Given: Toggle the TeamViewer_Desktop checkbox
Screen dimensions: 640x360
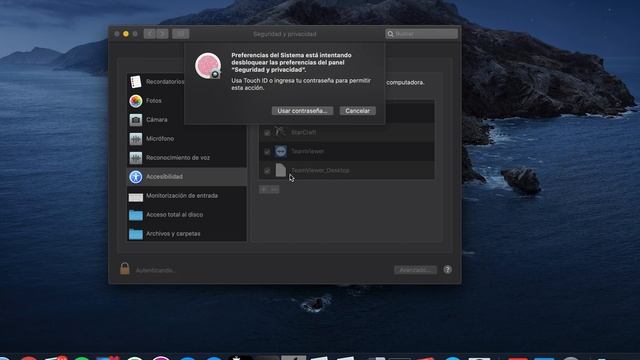Looking at the screenshot, I should pos(267,171).
